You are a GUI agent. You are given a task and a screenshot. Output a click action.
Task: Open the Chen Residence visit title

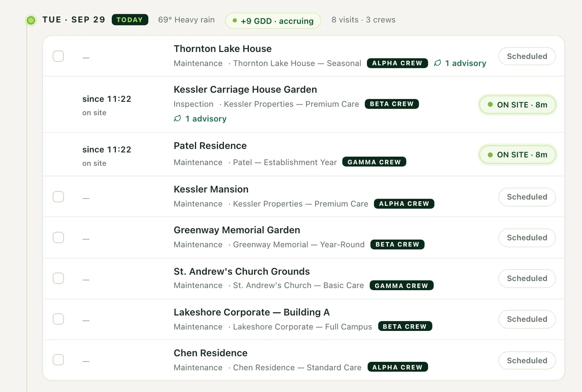click(211, 353)
